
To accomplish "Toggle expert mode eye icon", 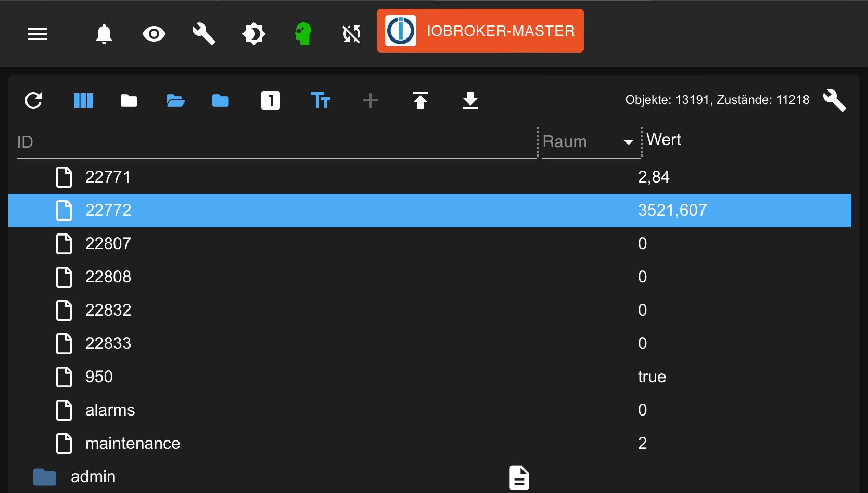I will click(x=154, y=34).
